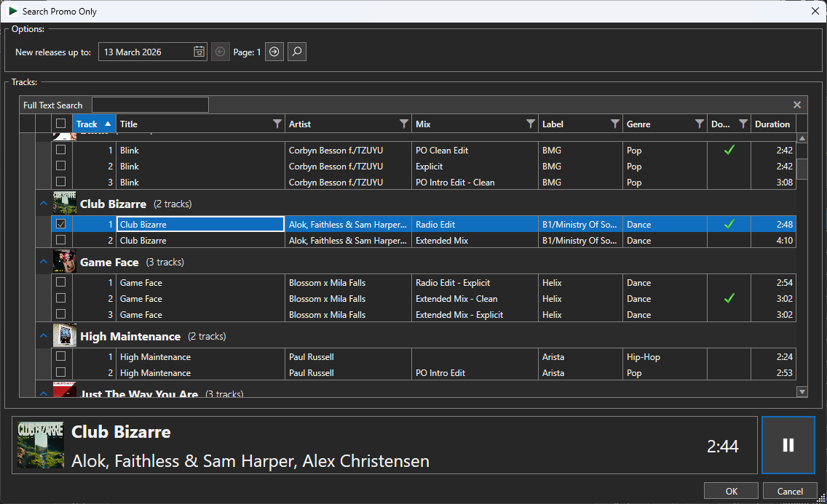Collapse the High Maintenance group
The width and height of the screenshot is (827, 504).
pos(43,336)
